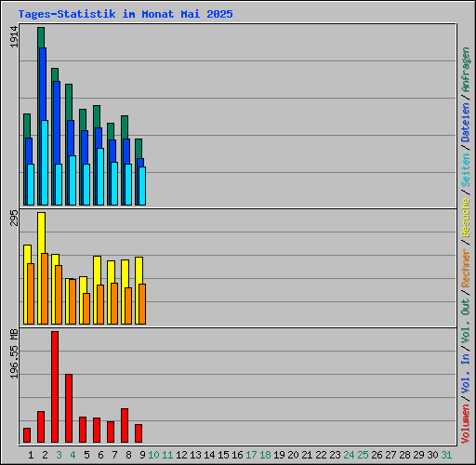Screen dimensions: 476x465
Task: Click the chart title Tages-Statistik im Monat Mai 2025
Action: point(126,14)
